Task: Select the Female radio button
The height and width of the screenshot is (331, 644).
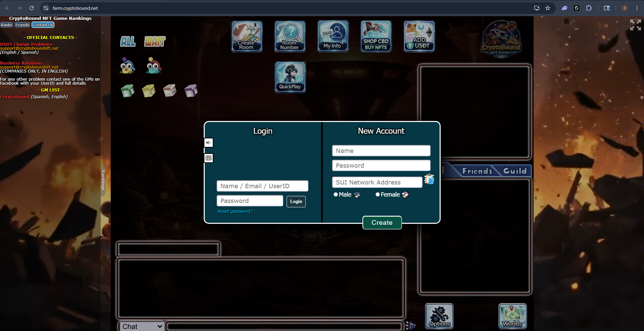Action: [x=378, y=195]
